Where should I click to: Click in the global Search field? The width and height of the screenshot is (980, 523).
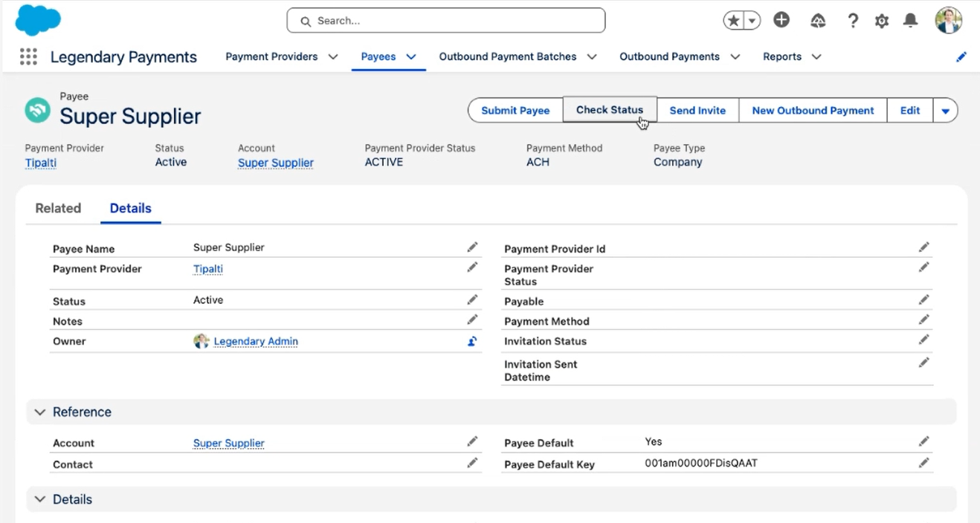446,21
